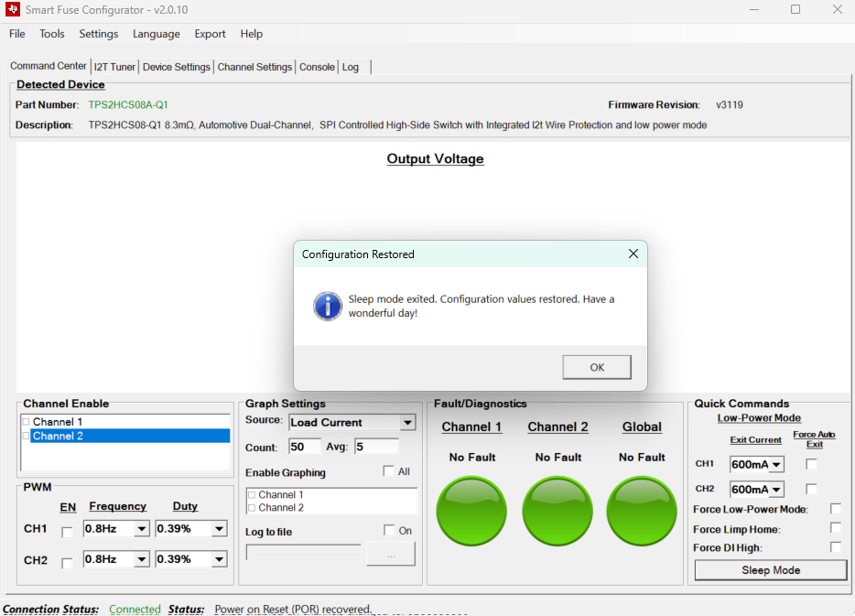This screenshot has height=616, width=855.
Task: Close the Configuration Restored dialog
Action: tap(633, 254)
